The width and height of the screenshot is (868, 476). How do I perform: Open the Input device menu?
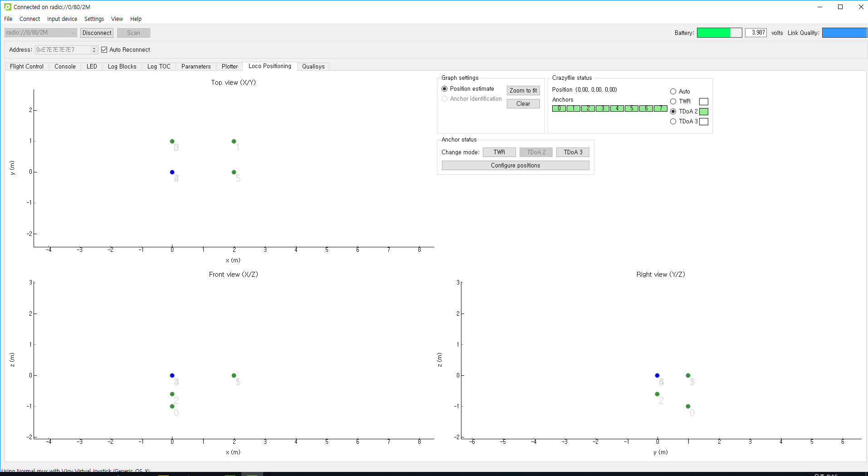coord(62,19)
